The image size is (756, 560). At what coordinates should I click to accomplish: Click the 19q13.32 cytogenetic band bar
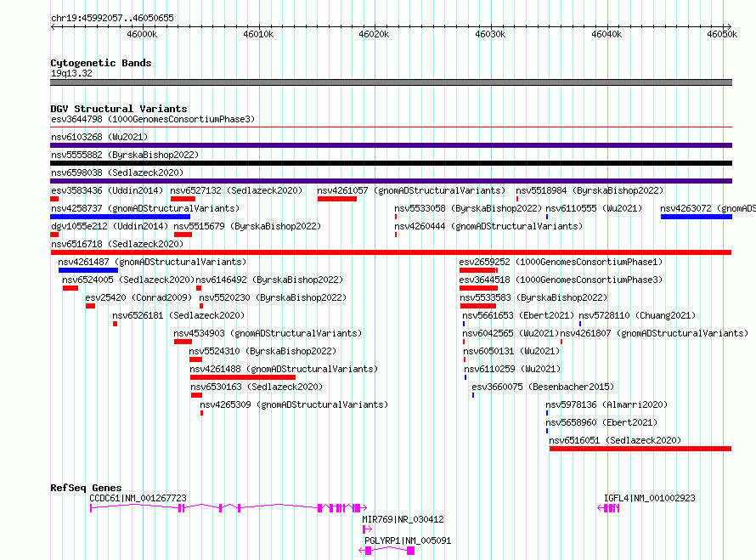tap(391, 82)
